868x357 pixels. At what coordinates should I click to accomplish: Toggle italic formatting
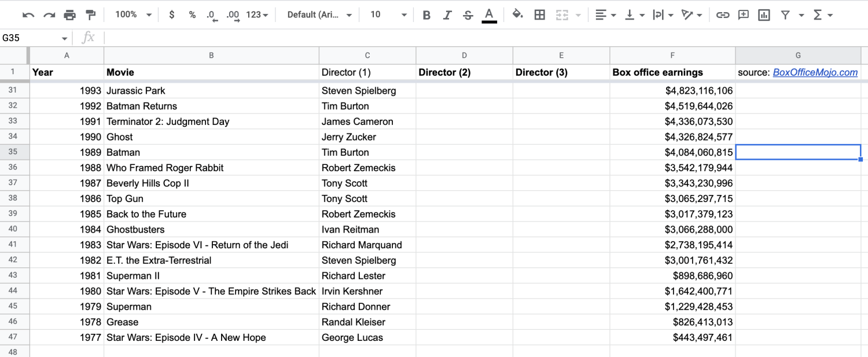tap(447, 15)
